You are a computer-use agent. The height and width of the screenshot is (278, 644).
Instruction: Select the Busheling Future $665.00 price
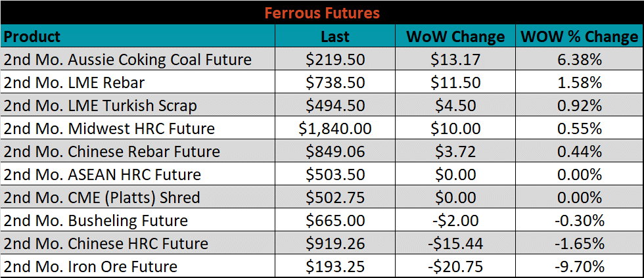[x=335, y=221]
